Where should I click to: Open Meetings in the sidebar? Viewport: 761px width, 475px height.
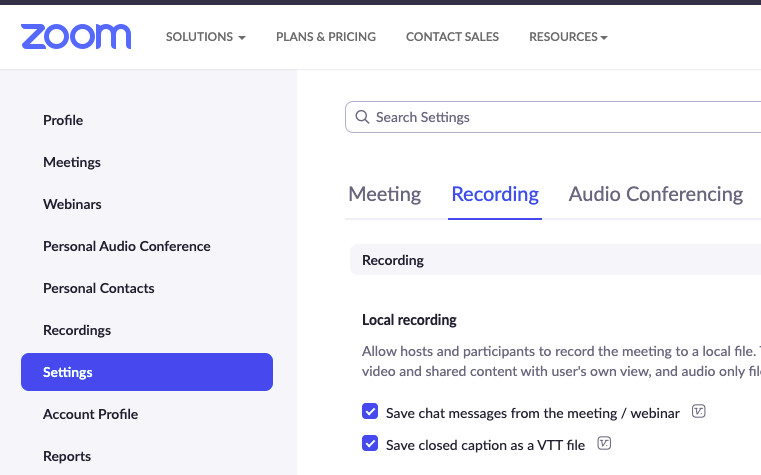pos(72,162)
